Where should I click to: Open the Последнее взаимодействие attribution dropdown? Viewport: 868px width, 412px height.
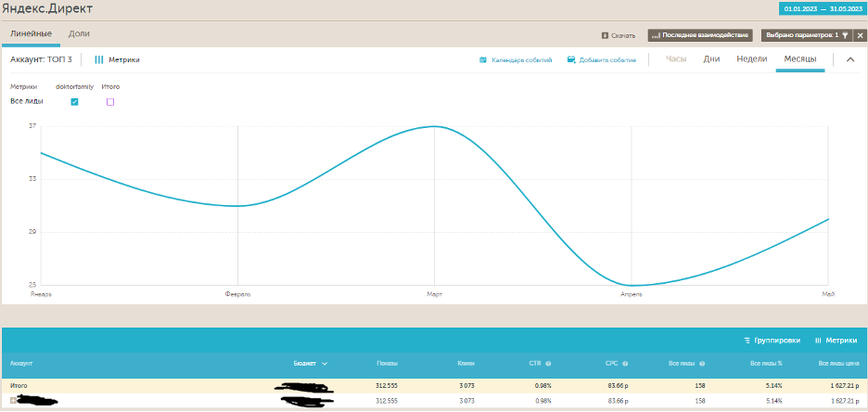[700, 35]
